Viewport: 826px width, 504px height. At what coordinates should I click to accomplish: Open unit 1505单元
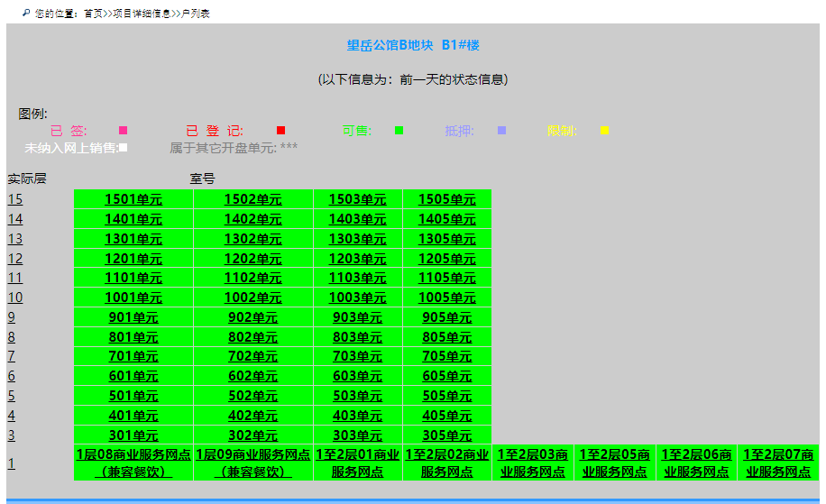coord(447,199)
